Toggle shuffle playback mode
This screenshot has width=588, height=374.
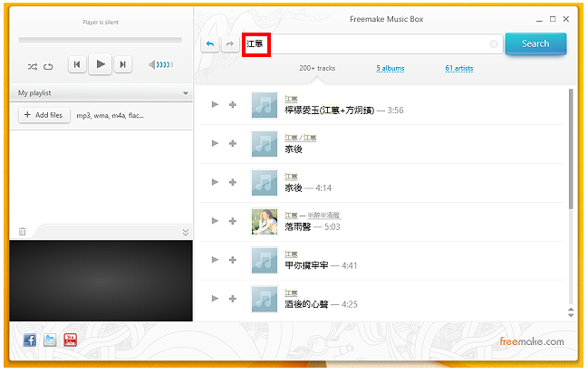(x=33, y=67)
